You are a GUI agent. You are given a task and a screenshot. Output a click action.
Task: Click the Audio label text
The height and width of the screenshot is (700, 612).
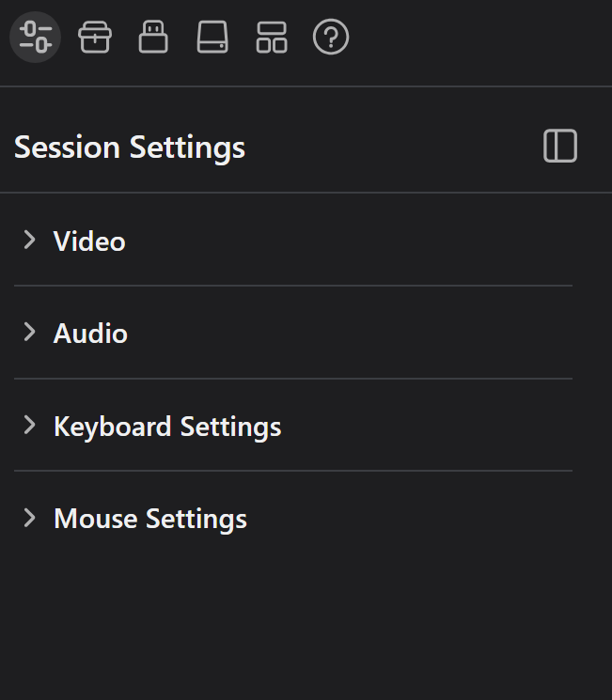point(90,334)
